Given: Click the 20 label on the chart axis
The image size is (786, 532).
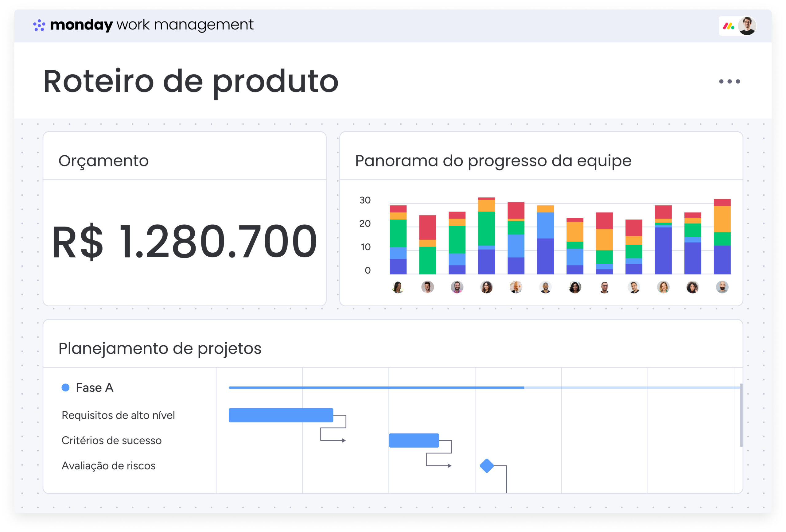Looking at the screenshot, I should [x=365, y=223].
